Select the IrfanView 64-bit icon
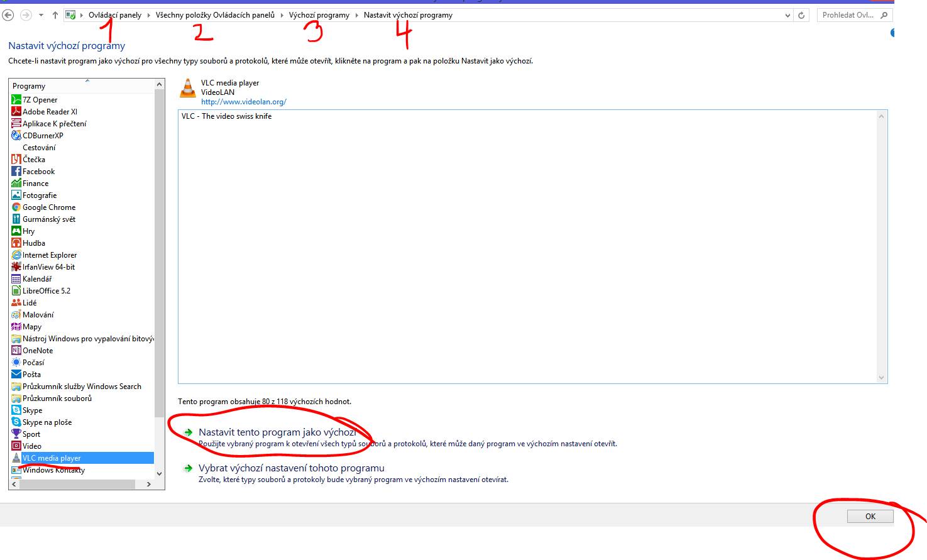This screenshot has height=560, width=927. tap(16, 266)
